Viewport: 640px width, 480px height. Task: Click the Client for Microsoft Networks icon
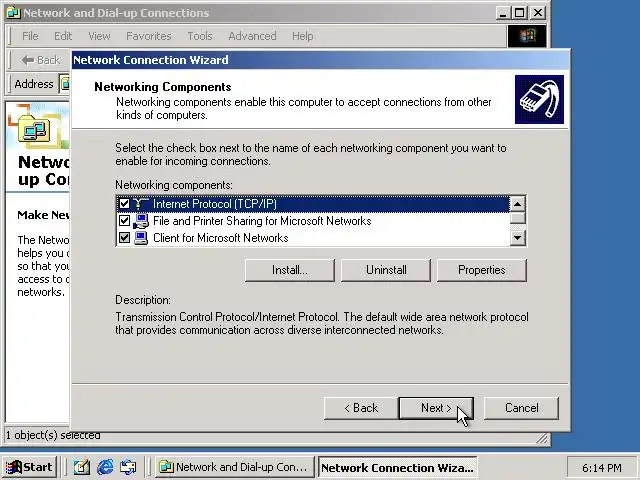[x=141, y=238]
